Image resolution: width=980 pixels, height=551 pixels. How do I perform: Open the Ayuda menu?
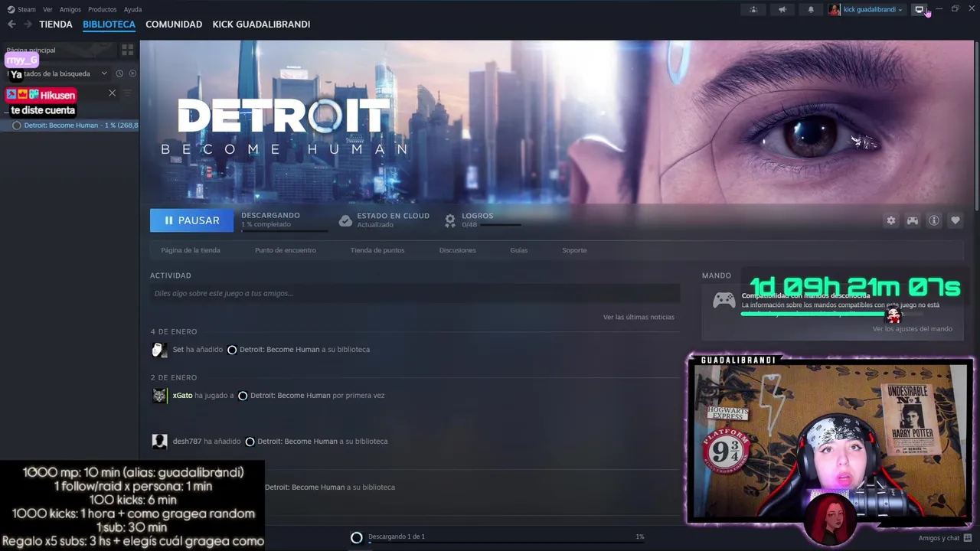(132, 9)
